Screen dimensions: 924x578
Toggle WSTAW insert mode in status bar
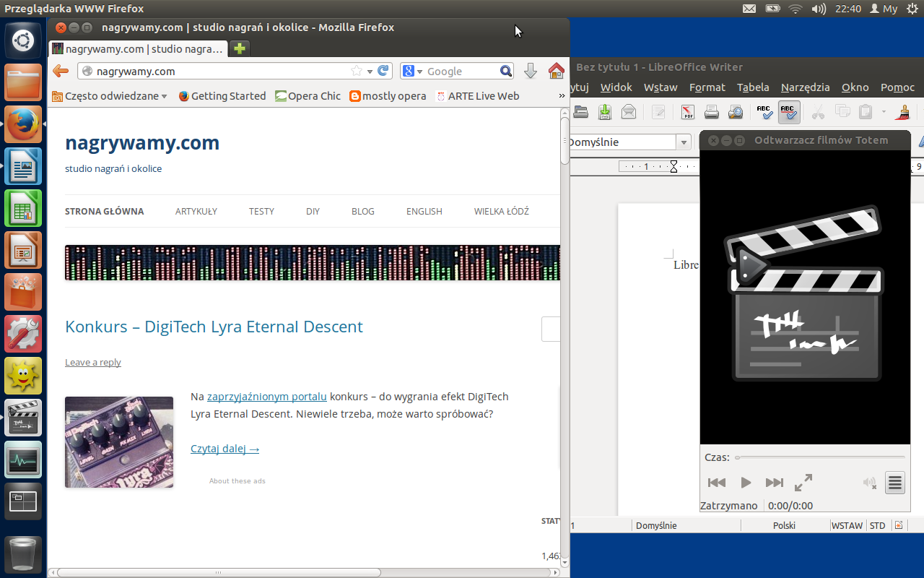click(847, 525)
